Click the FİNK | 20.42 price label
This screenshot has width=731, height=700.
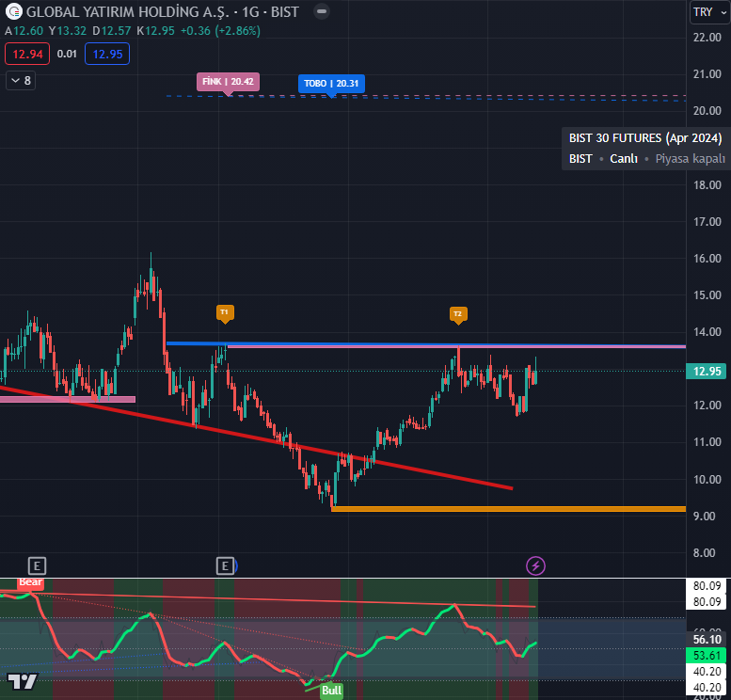pyautogui.click(x=228, y=82)
